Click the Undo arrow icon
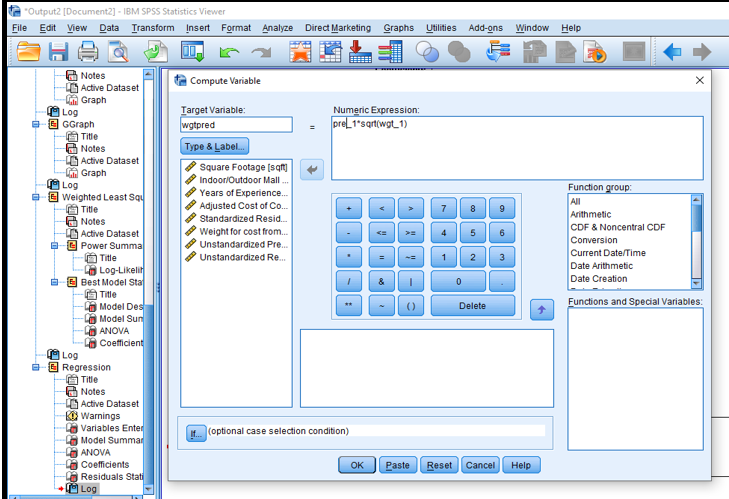The height and width of the screenshot is (499, 729). 229,51
